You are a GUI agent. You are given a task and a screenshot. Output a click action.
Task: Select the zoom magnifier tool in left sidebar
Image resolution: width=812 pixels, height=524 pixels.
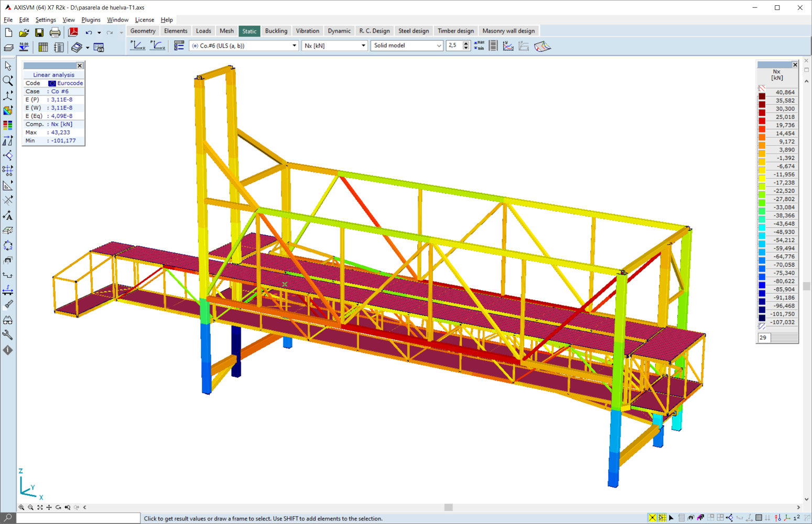click(x=8, y=80)
